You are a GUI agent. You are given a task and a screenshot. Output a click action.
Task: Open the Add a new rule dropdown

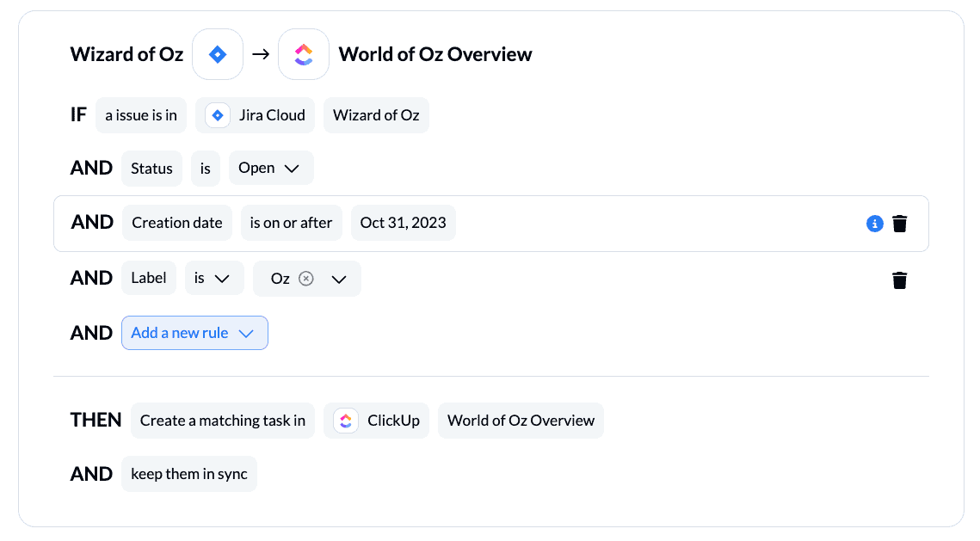195,333
